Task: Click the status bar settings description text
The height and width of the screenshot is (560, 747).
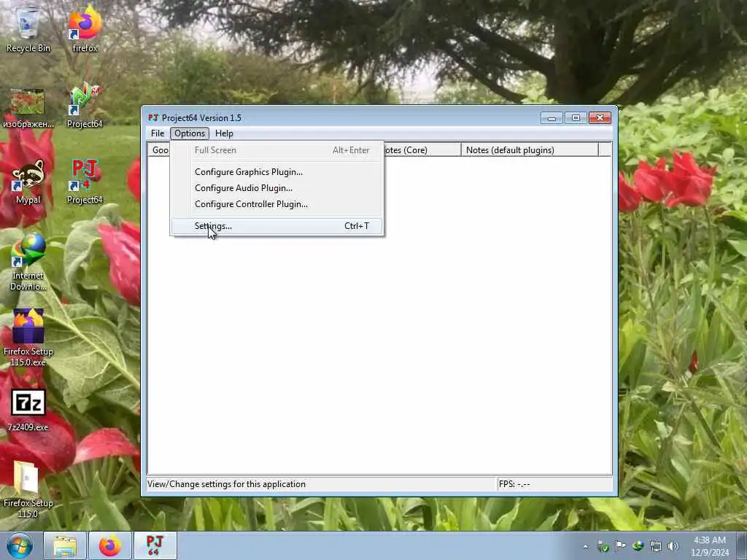Action: [226, 484]
